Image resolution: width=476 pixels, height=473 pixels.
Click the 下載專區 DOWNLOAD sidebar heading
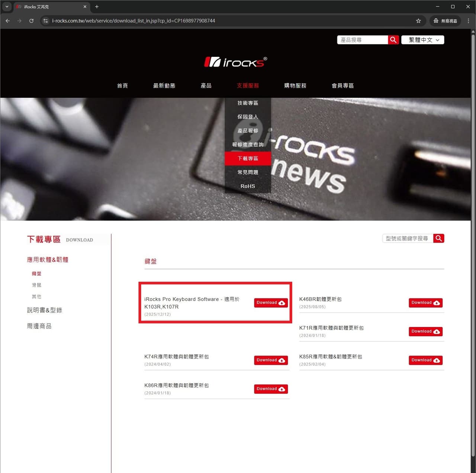[60, 239]
